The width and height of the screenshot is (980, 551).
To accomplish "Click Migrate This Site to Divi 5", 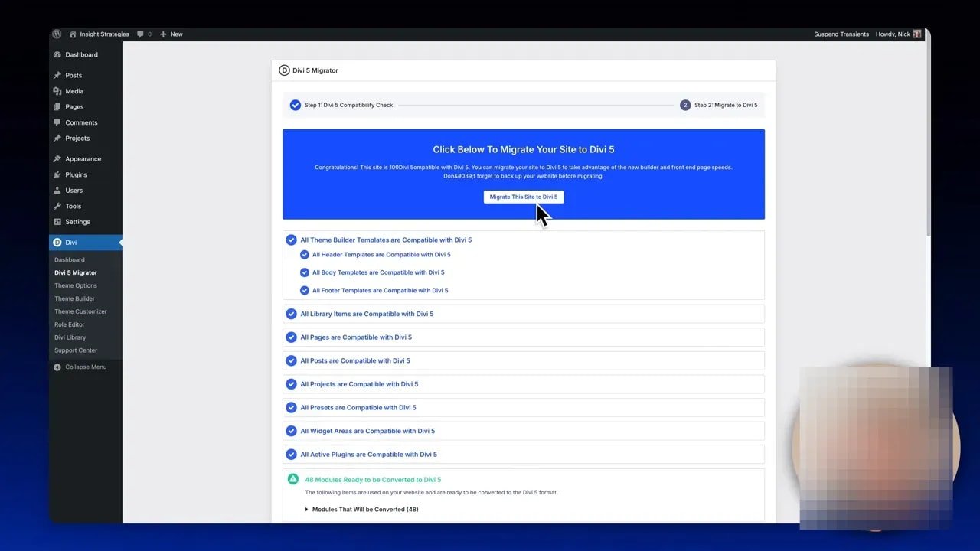I will click(524, 197).
